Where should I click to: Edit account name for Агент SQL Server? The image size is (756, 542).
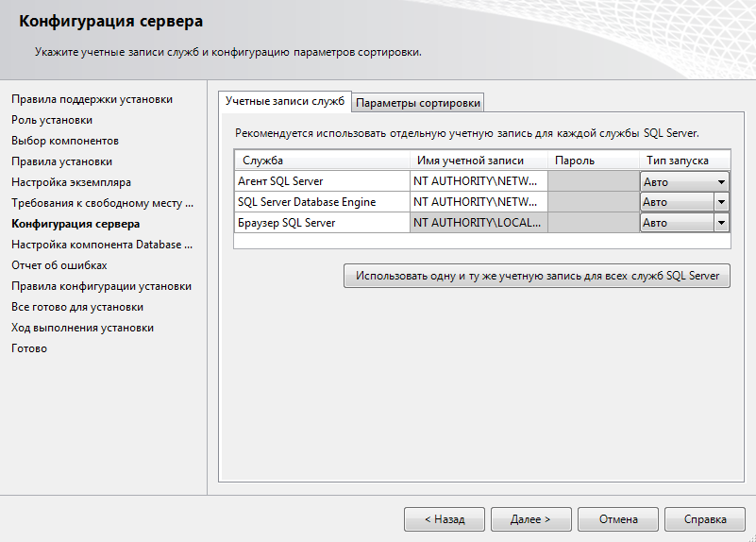click(x=479, y=181)
